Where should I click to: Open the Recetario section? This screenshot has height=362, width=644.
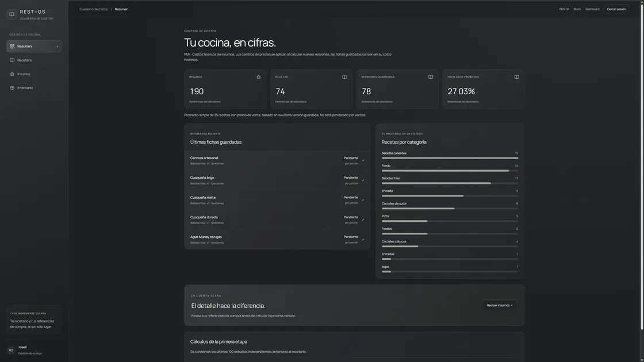coord(34,60)
